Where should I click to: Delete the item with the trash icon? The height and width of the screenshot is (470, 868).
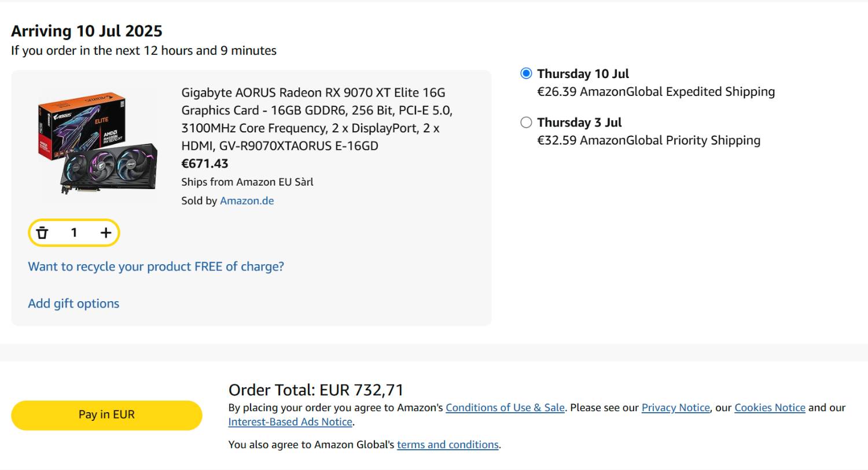coord(42,233)
